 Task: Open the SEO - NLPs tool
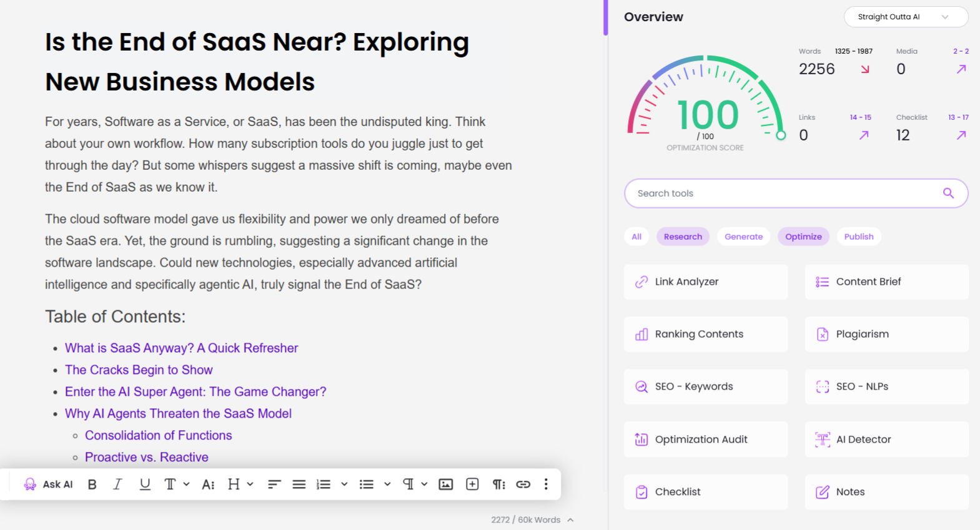[x=887, y=387]
